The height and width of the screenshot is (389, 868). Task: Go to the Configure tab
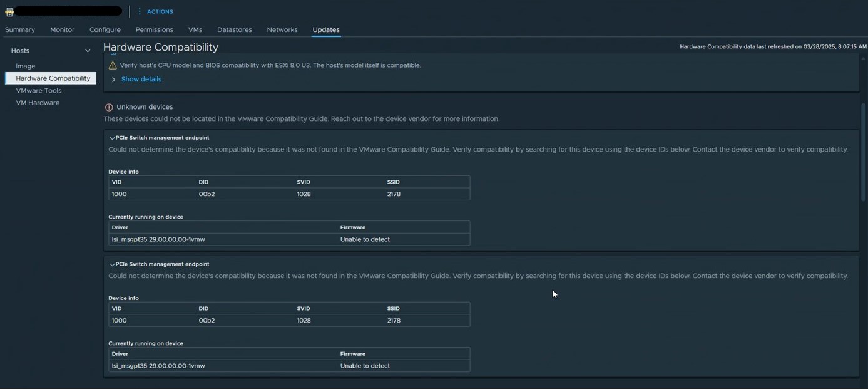tap(105, 28)
